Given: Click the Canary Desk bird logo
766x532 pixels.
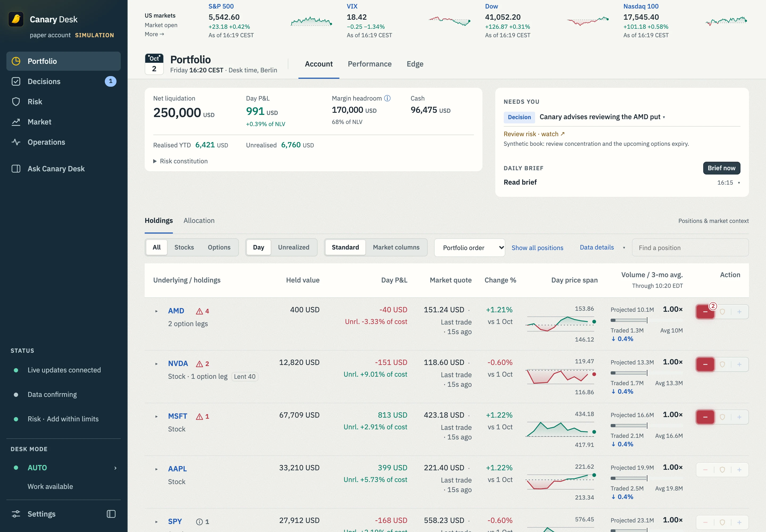Looking at the screenshot, I should point(16,19).
